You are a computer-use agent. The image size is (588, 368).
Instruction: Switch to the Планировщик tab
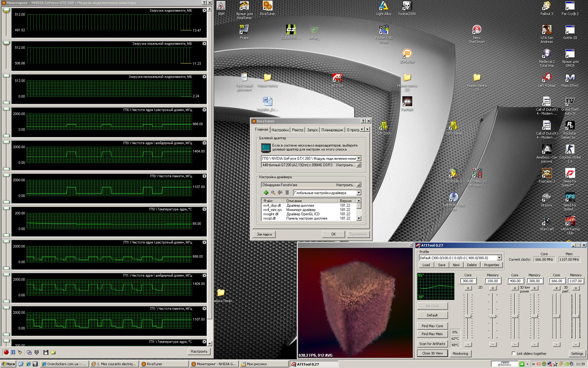click(x=332, y=130)
